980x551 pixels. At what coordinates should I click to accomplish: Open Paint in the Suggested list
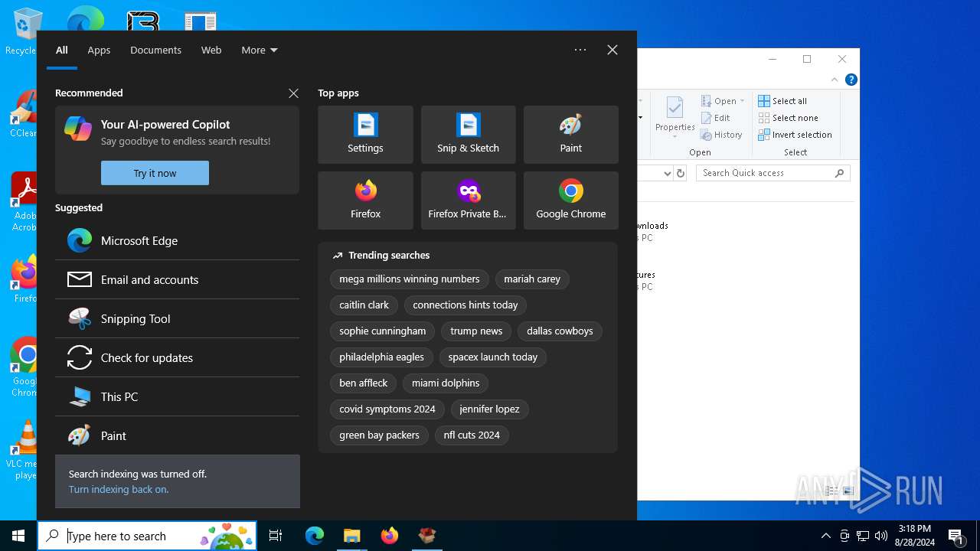[177, 435]
